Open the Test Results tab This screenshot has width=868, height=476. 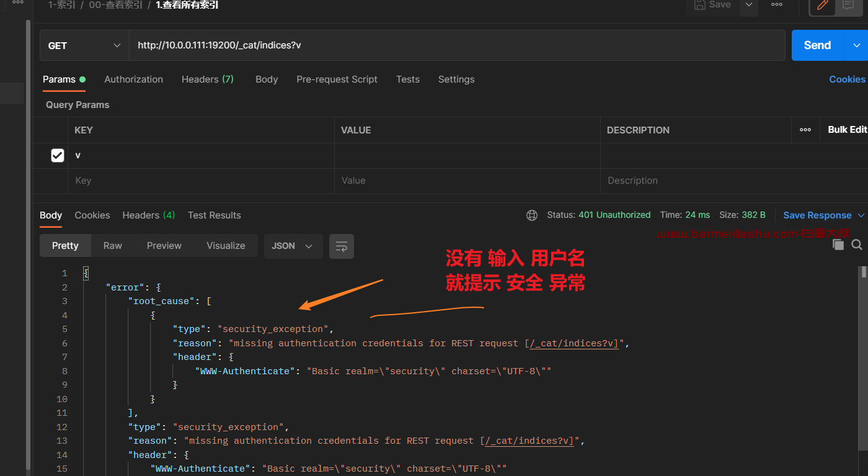click(215, 215)
